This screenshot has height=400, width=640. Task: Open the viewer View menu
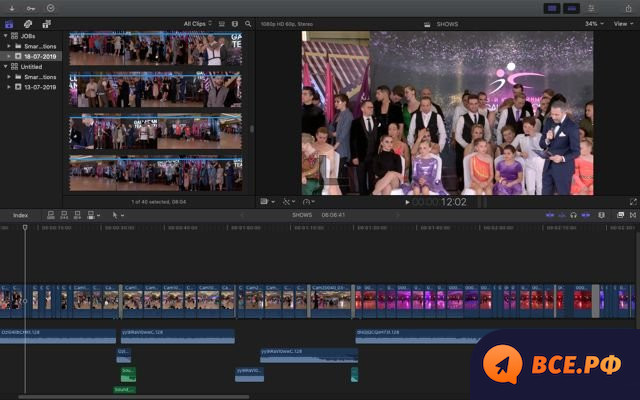[x=622, y=24]
